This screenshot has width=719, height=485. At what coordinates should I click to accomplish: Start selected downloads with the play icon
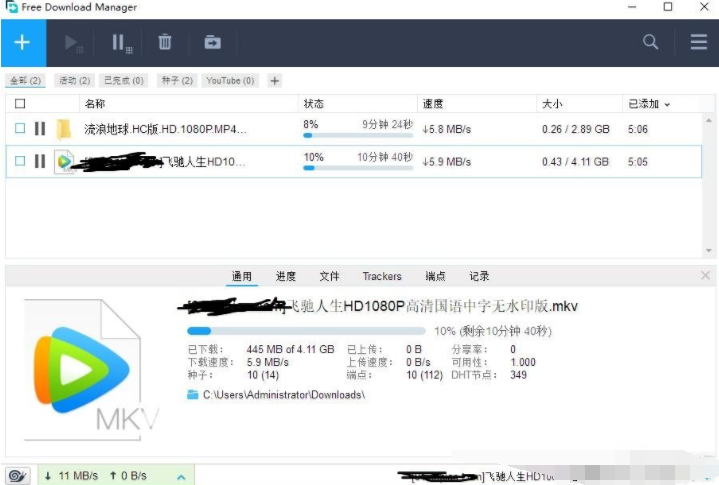click(73, 43)
